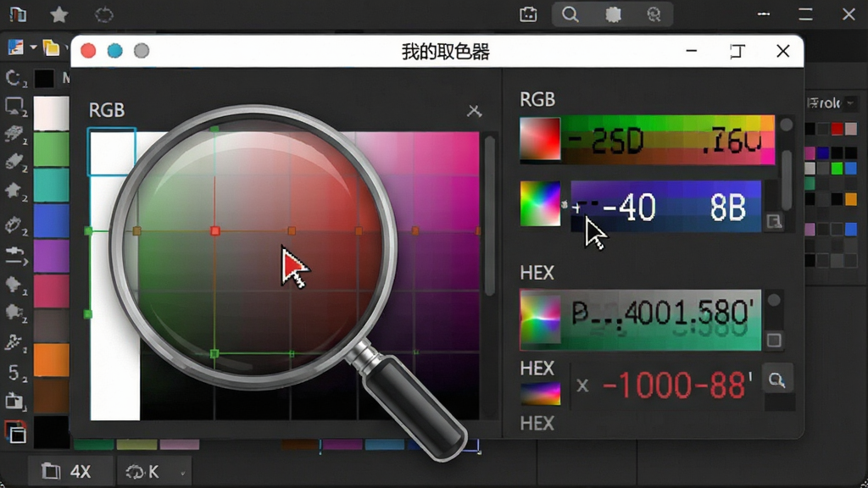Pick the purple swatch in the left swatch column
Screen dimensions: 868x488
click(x=52, y=256)
